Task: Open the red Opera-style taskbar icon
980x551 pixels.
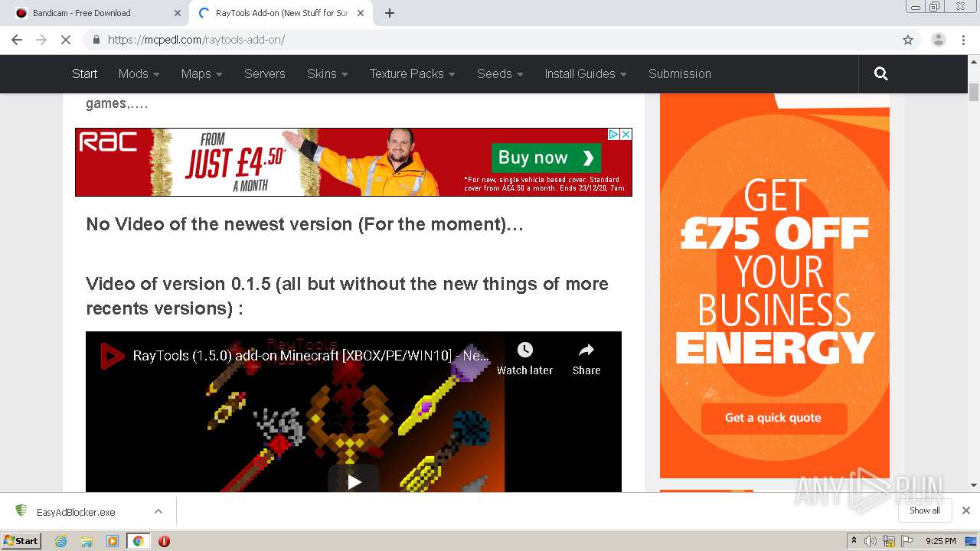Action: (164, 541)
